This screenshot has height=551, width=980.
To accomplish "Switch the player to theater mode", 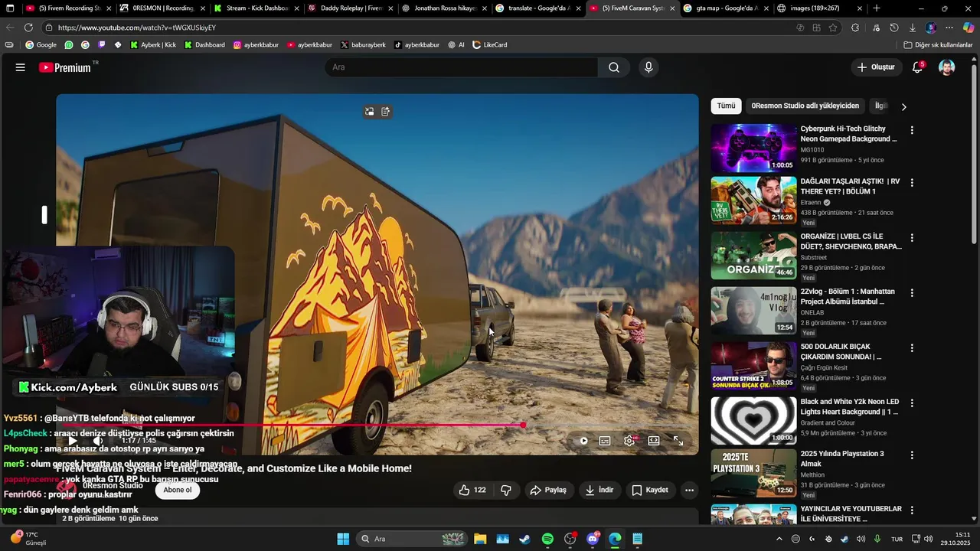I will pyautogui.click(x=654, y=441).
